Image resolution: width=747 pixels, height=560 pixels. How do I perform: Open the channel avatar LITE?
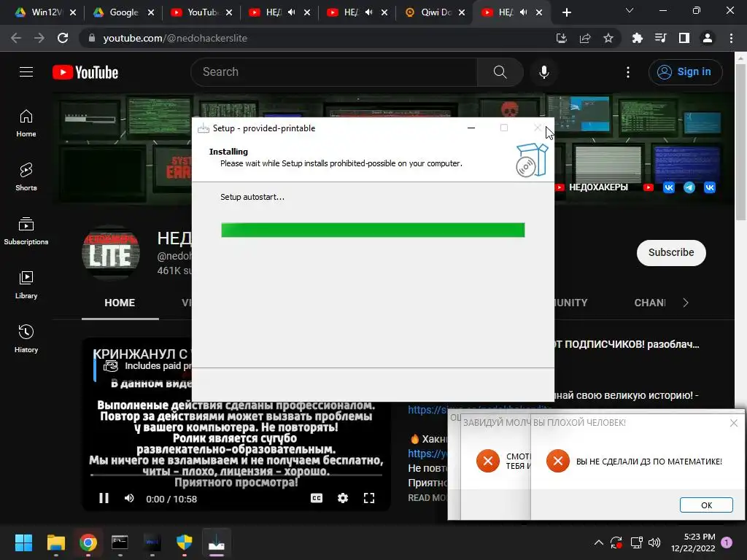pyautogui.click(x=111, y=252)
